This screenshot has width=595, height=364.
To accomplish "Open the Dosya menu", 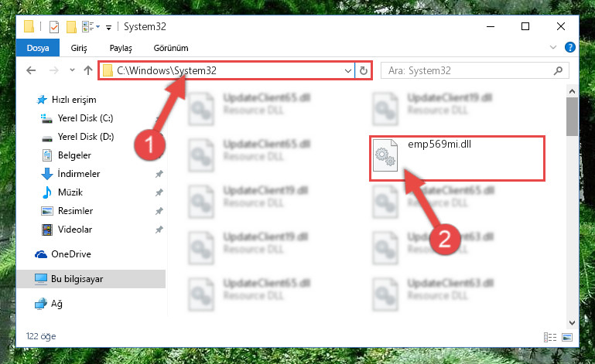I will coord(38,48).
